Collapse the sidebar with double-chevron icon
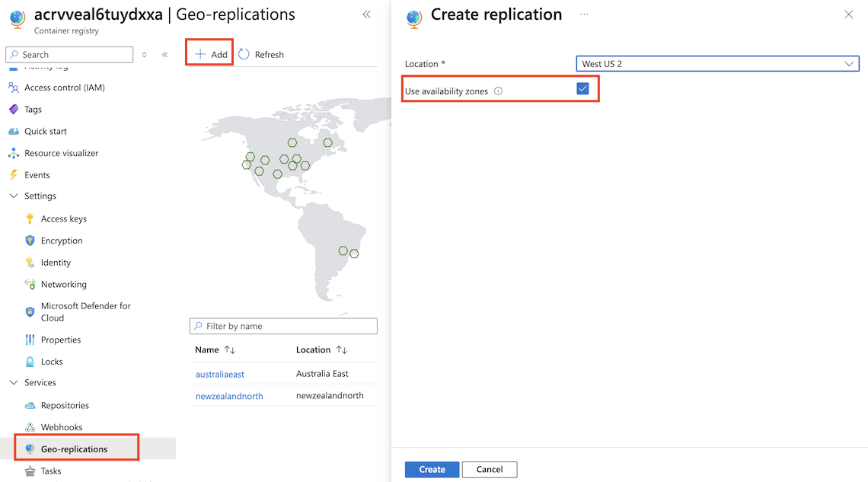Image resolution: width=868 pixels, height=482 pixels. [x=164, y=55]
